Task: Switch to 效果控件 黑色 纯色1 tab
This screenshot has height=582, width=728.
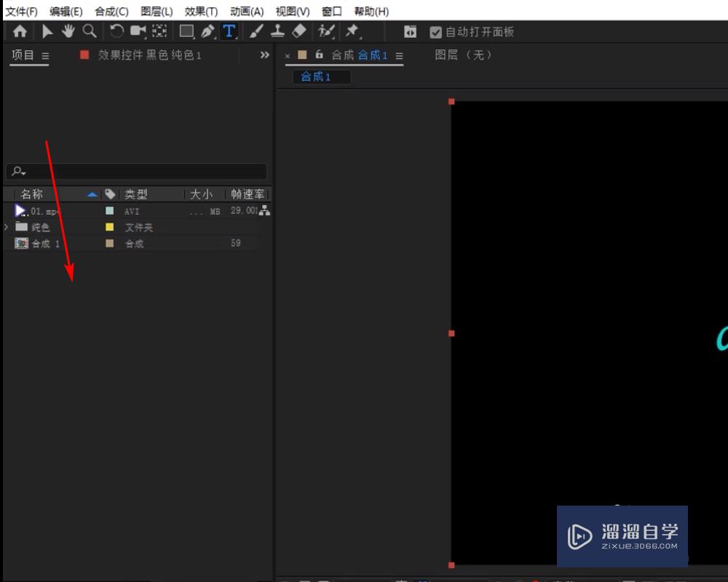Action: [x=149, y=55]
